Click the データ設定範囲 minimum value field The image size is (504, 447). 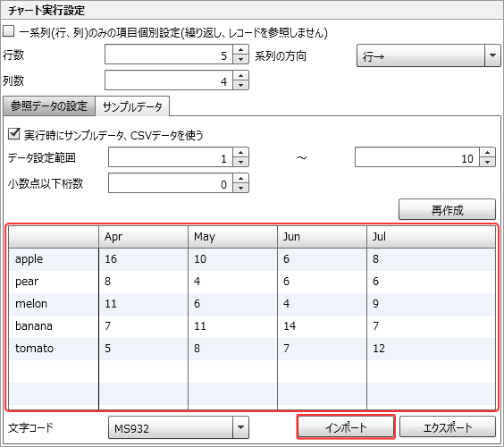(171, 157)
